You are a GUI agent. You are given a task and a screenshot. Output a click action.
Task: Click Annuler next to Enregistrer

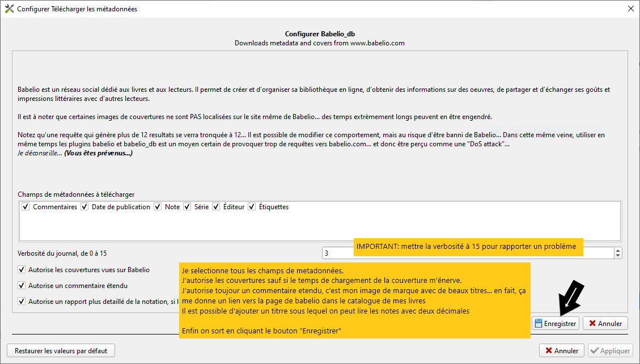pos(605,324)
